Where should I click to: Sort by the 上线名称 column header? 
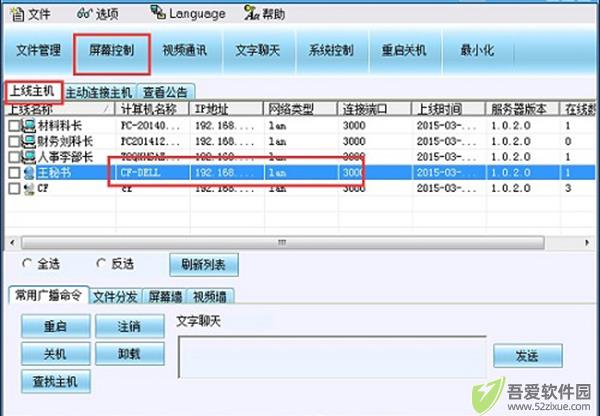point(60,109)
